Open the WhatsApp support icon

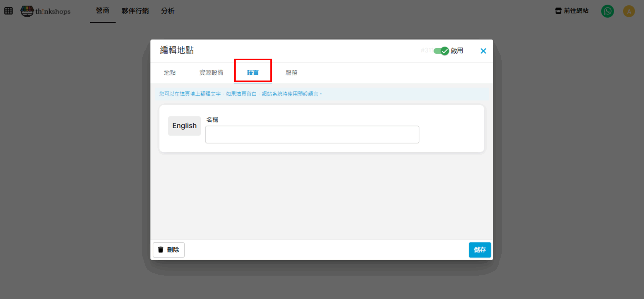click(x=607, y=11)
